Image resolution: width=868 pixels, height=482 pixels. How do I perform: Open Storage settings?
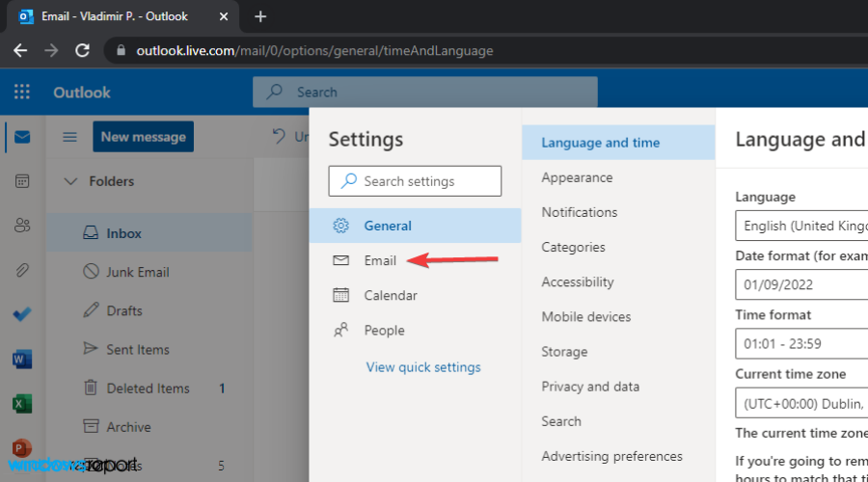click(618, 352)
